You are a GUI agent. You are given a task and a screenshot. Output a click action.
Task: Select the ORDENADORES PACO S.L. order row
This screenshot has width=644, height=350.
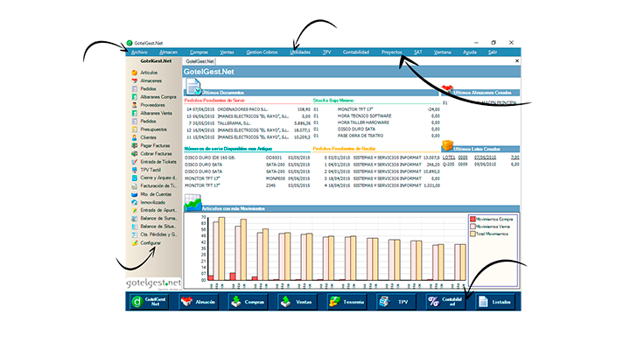(x=248, y=109)
